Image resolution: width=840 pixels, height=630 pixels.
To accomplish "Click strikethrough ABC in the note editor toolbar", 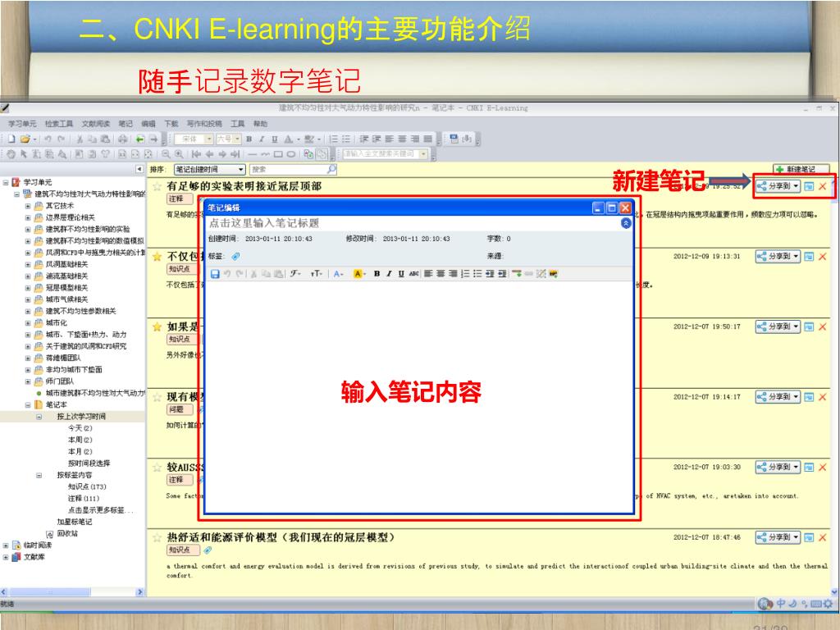I will coord(413,274).
